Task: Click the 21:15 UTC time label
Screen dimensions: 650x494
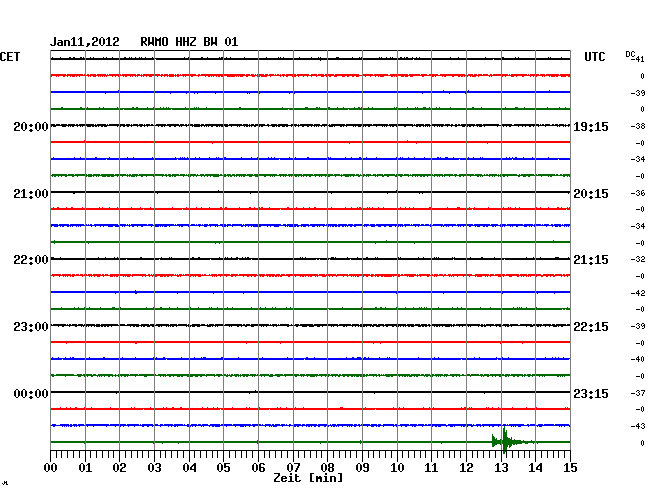Action: (591, 260)
